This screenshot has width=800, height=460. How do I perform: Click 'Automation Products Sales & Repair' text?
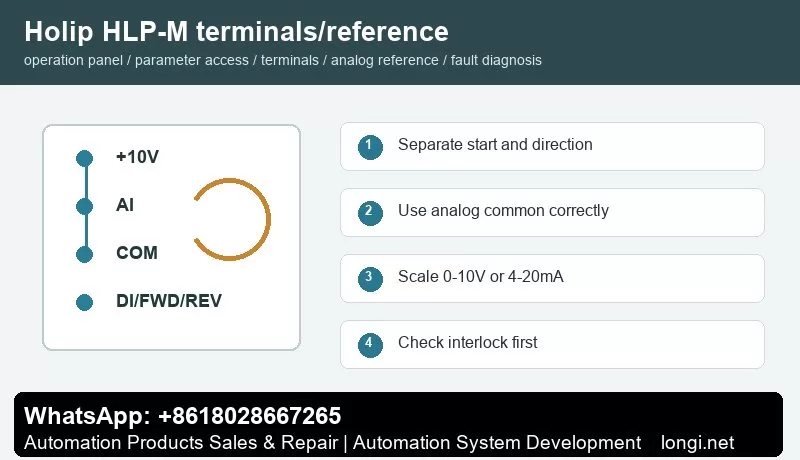[181, 443]
